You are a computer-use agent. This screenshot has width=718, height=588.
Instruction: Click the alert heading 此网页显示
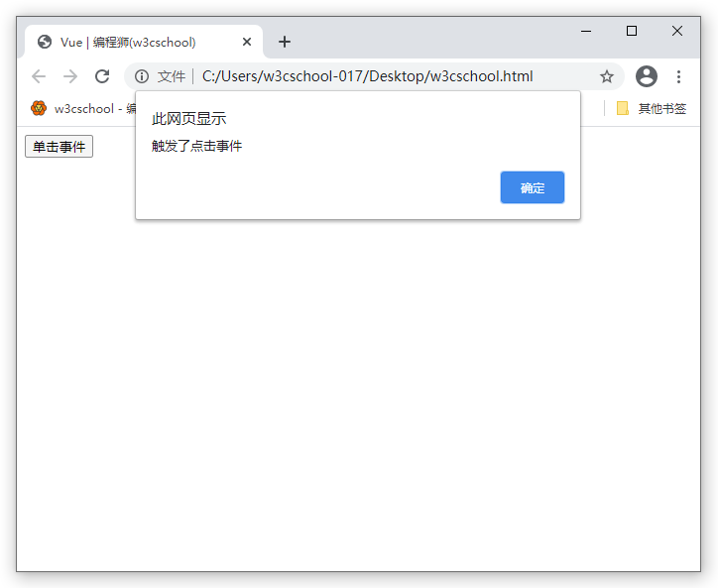coord(188,119)
